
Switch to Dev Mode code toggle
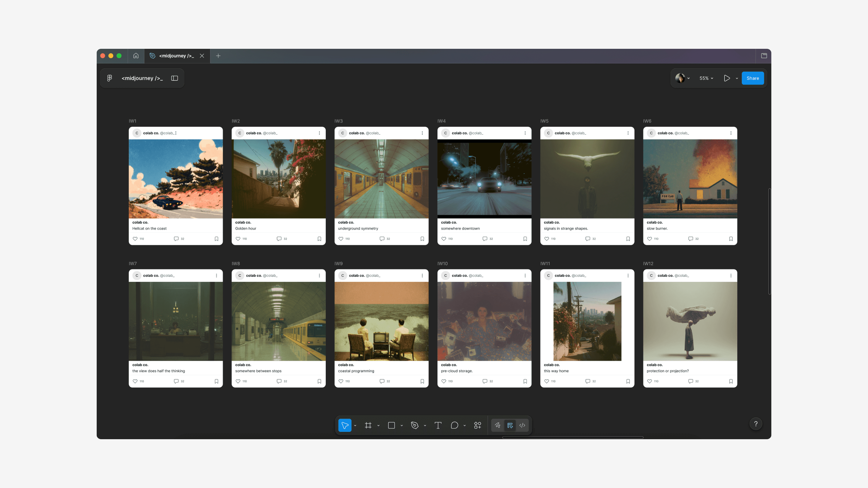522,425
